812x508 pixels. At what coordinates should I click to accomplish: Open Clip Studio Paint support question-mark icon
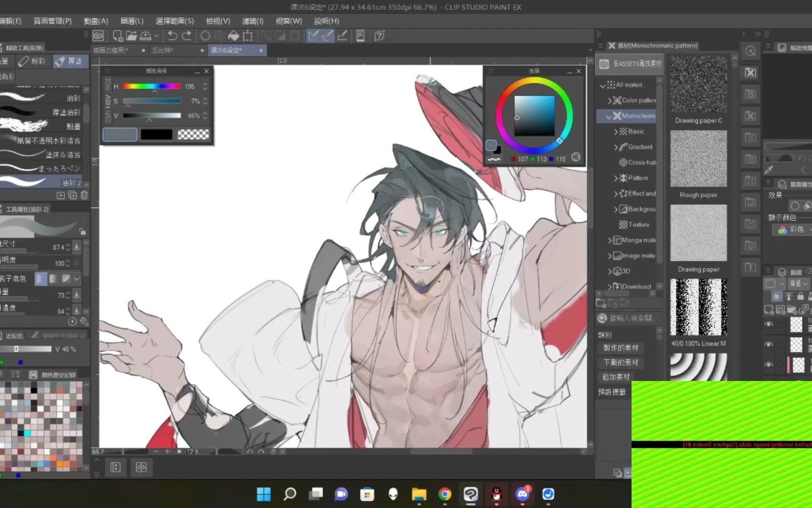pos(379,36)
